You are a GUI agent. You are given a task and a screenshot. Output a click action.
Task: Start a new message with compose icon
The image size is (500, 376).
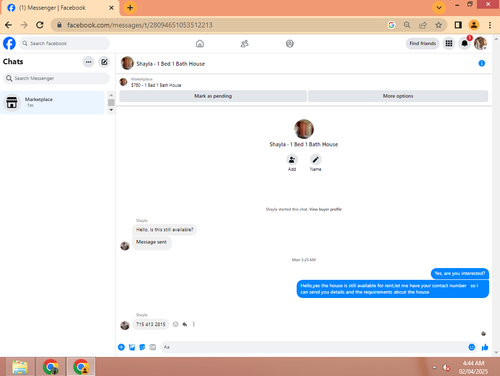[104, 62]
